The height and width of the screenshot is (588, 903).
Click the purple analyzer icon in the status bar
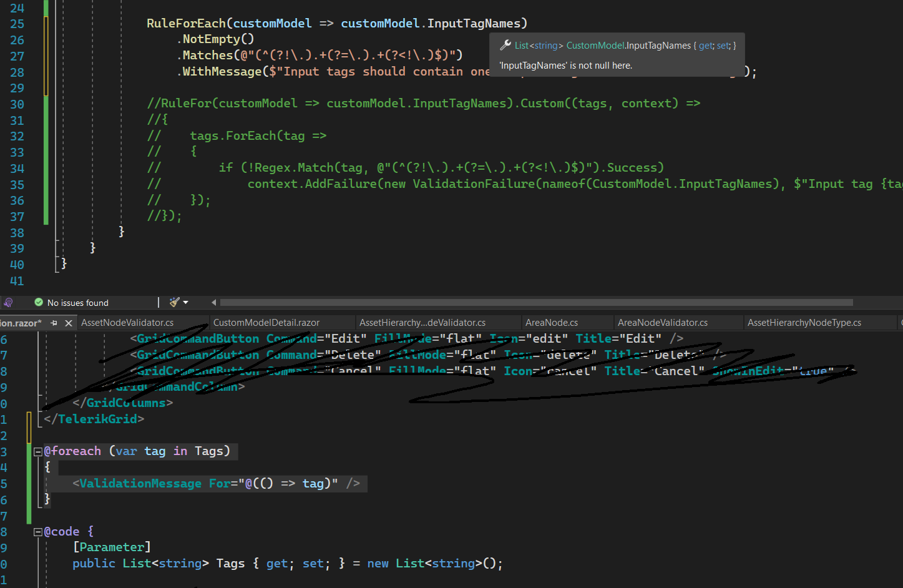(7, 301)
